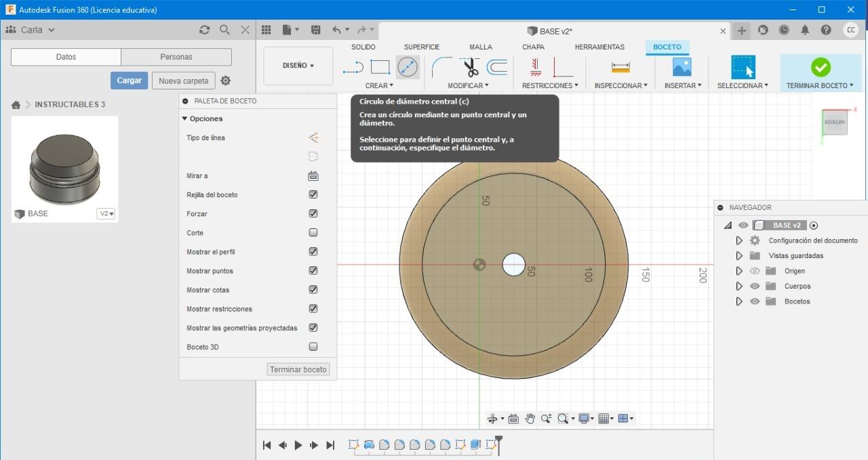Switch to the SUPERFICIE tab
This screenshot has width=868, height=460.
click(x=421, y=47)
